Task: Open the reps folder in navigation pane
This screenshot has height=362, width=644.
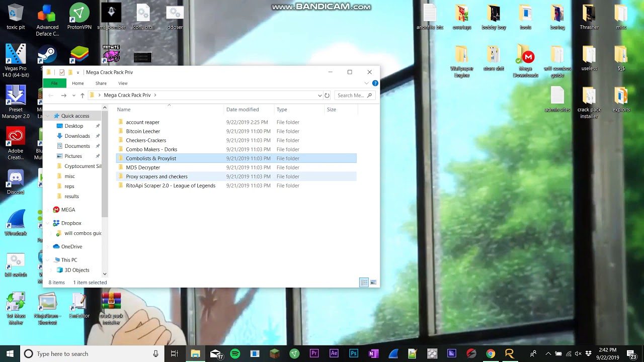Action: (x=69, y=187)
